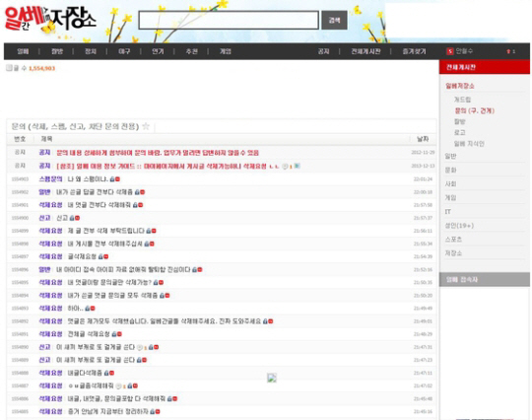Favorite the 문의 board with the star icon
Screen dimensions: 532x420
[x=146, y=126]
